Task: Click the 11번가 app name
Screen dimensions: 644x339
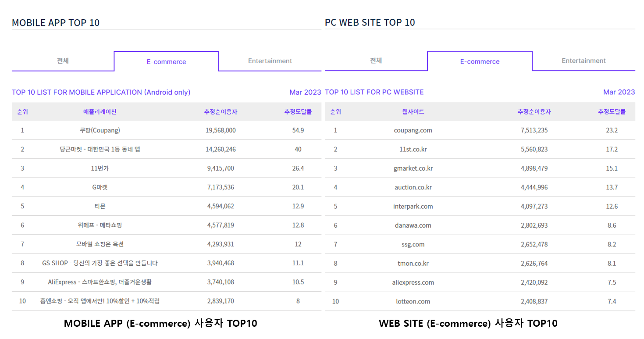Action: (100, 168)
